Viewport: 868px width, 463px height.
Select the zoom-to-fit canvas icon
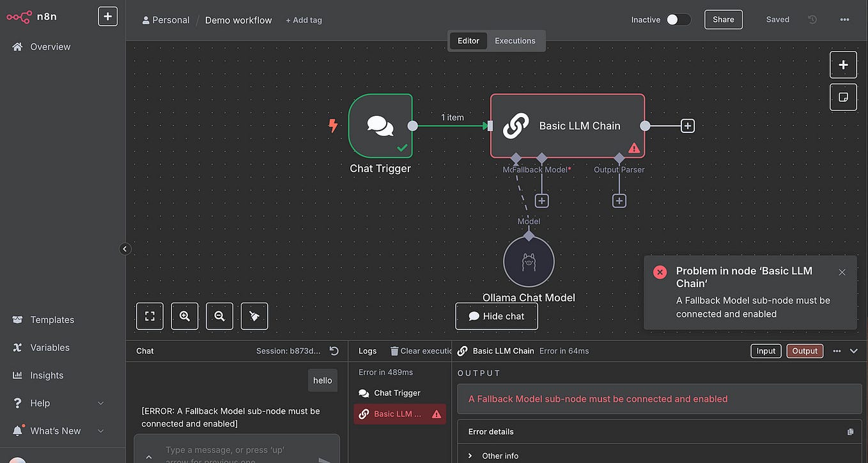click(150, 315)
